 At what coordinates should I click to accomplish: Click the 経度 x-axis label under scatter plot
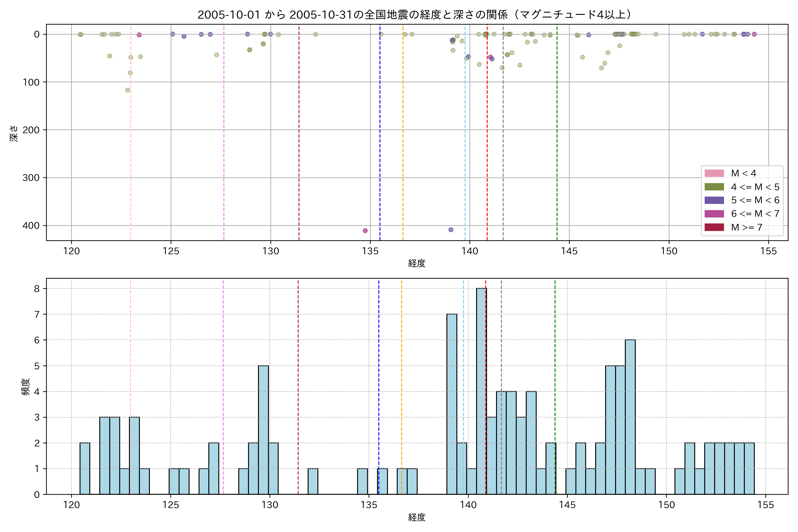(x=417, y=263)
